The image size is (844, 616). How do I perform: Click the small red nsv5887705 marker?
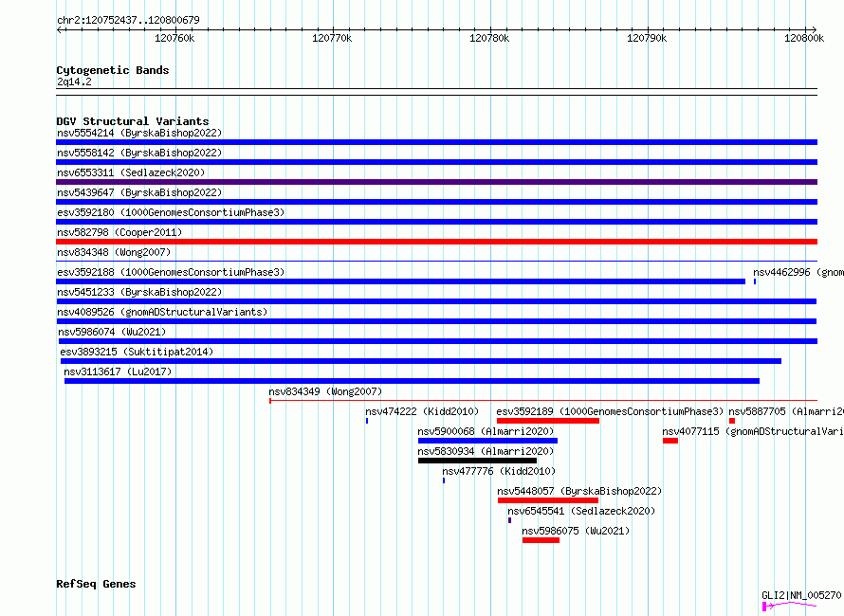click(732, 421)
